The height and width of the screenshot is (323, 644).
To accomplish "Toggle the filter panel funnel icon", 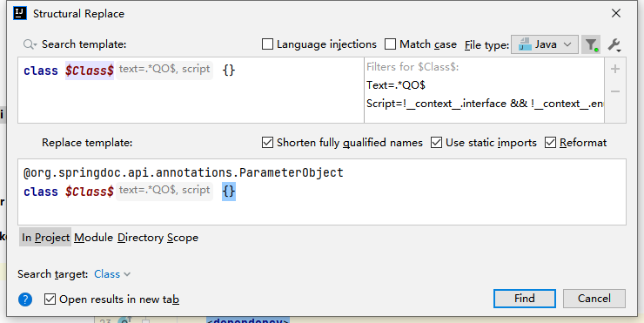I will click(591, 44).
